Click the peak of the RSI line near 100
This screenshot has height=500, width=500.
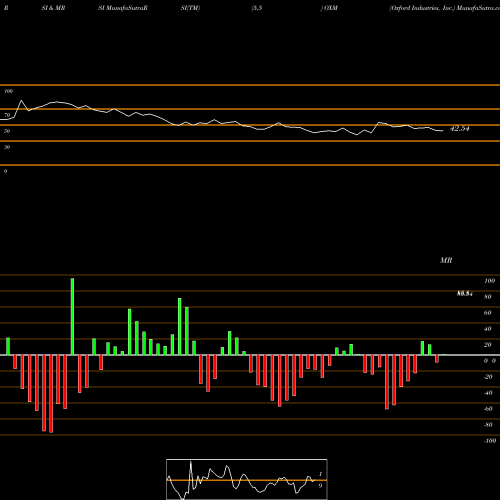[22, 100]
